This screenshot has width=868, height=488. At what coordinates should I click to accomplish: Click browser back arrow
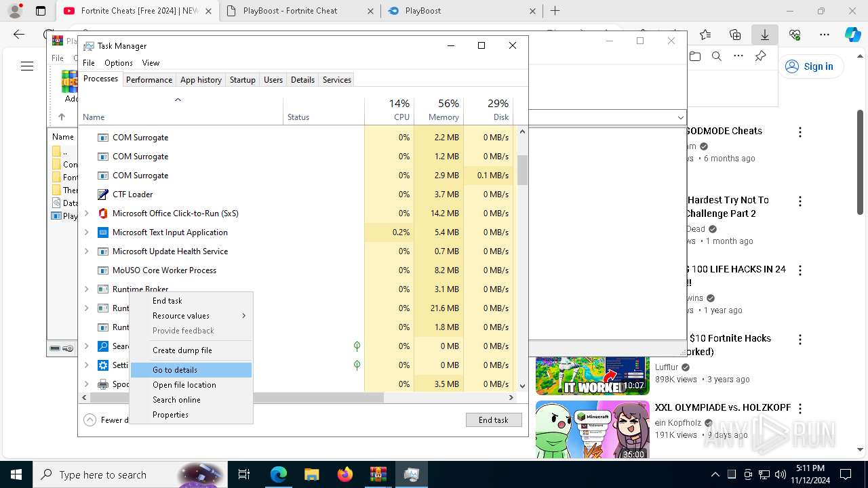(x=19, y=35)
